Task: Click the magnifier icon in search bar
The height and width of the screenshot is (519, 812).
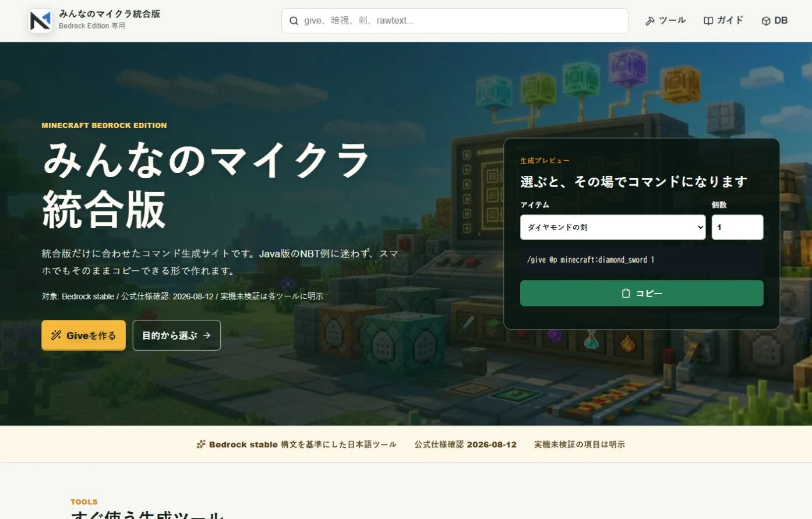Action: (x=294, y=21)
